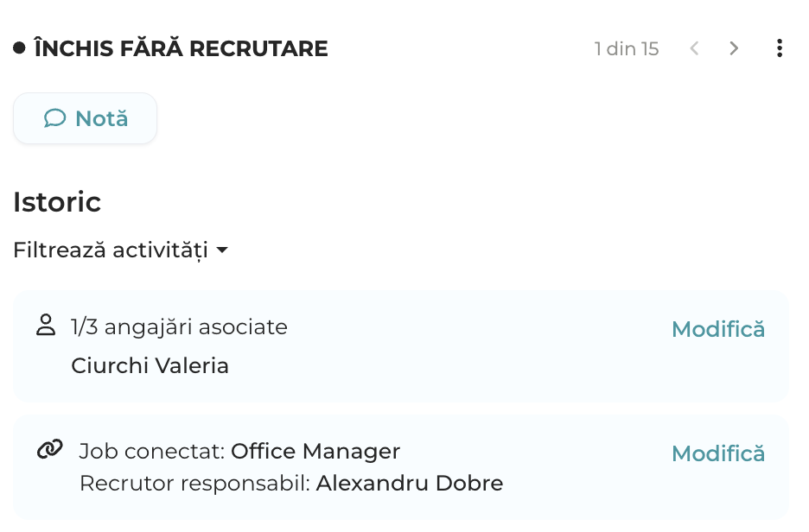Click the 1 din 15 record counter
Screen dimensions: 809x532
627,49
